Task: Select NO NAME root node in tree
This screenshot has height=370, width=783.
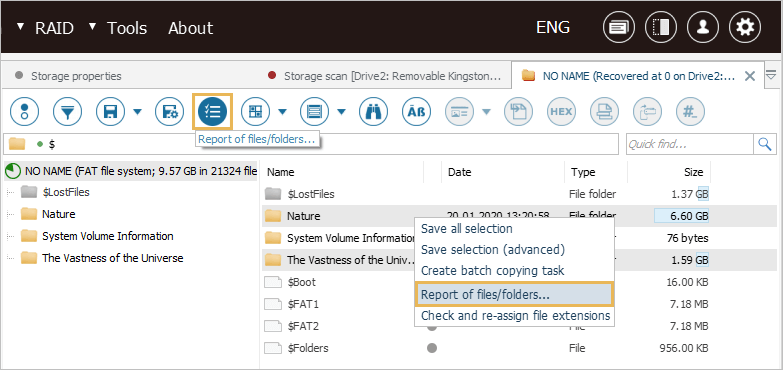Action: 131,172
